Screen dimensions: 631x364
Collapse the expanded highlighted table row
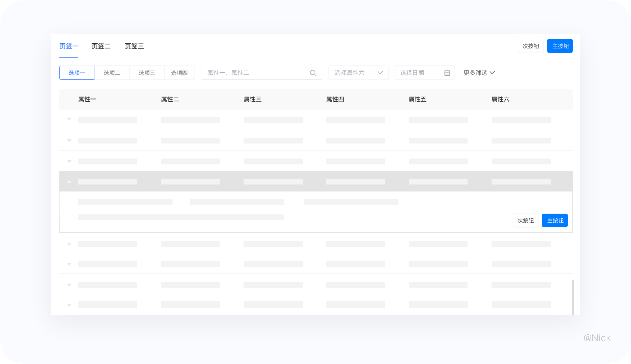point(69,181)
